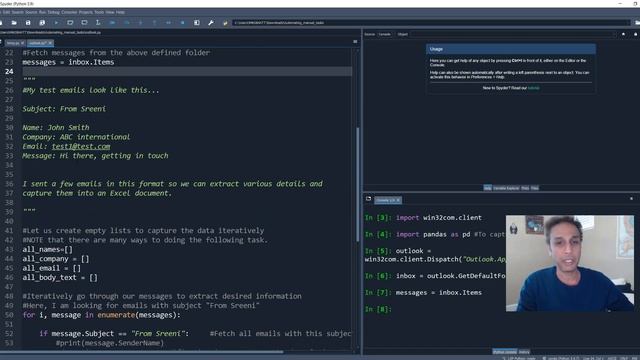
Task: Open the Consoles menu
Action: pyautogui.click(x=69, y=12)
